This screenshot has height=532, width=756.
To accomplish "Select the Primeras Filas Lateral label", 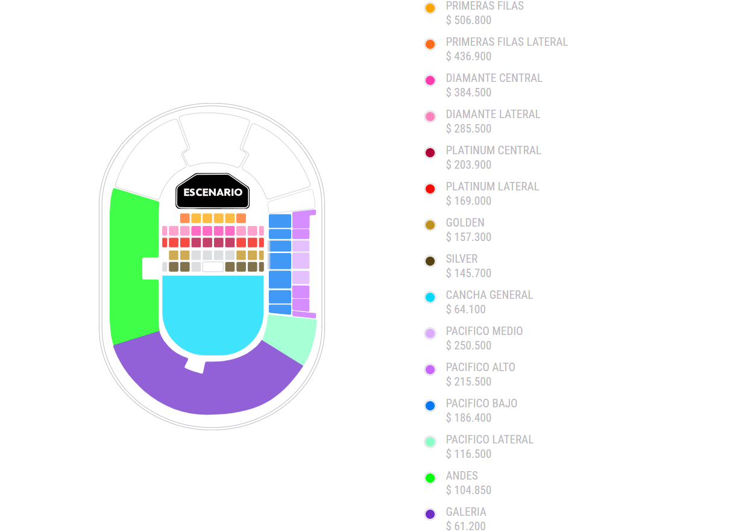I will [506, 42].
